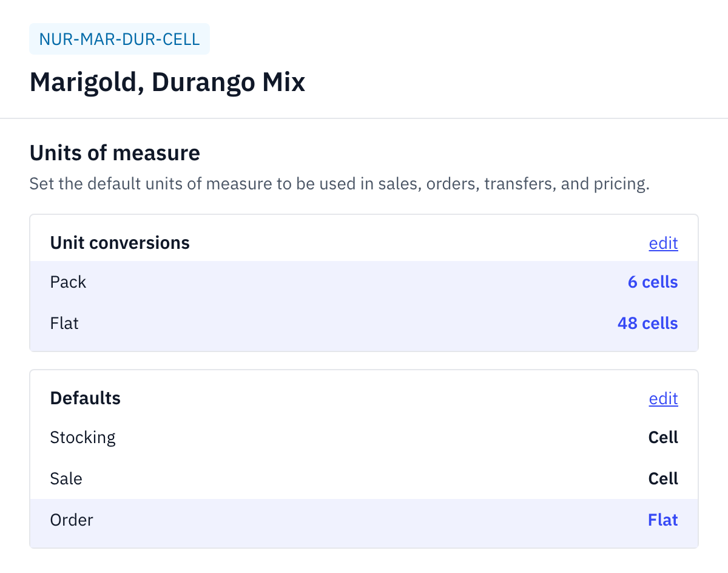Screen dimensions: 728x573
Task: Select the '48 cells' value
Action: pyautogui.click(x=647, y=324)
